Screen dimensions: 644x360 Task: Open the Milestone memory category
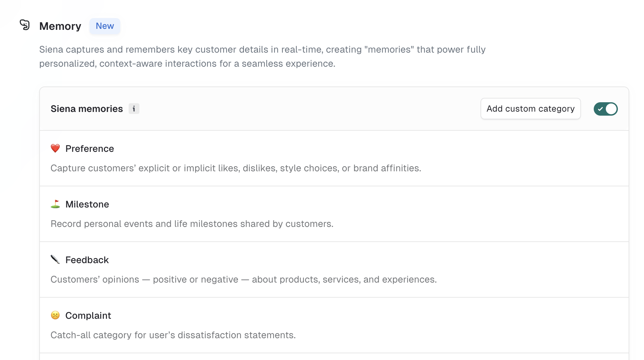point(334,214)
